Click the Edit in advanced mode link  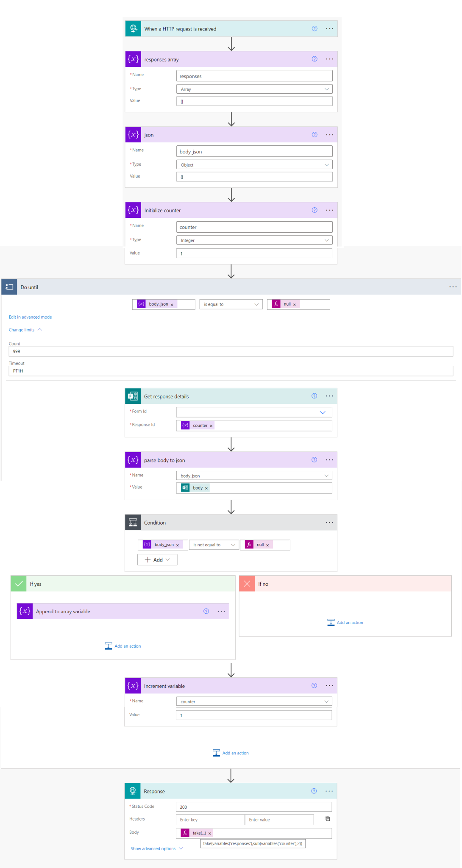pyautogui.click(x=30, y=317)
